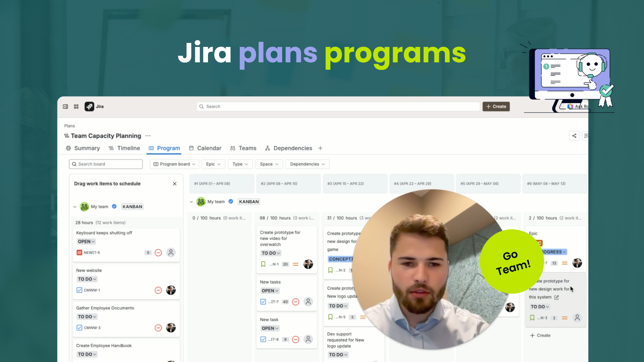Click blocked icon on IT-7 card
Screen dimensions: 644x362
(x=296, y=302)
